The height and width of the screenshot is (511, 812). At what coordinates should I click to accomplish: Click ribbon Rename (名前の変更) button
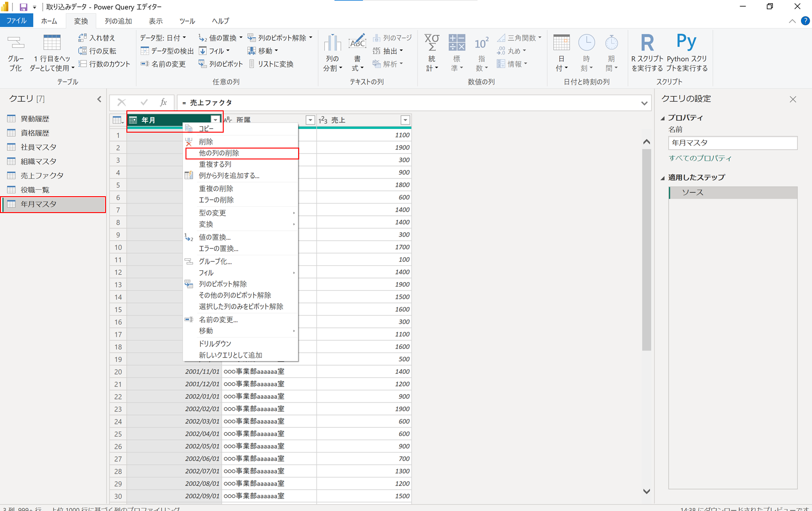[x=163, y=64]
